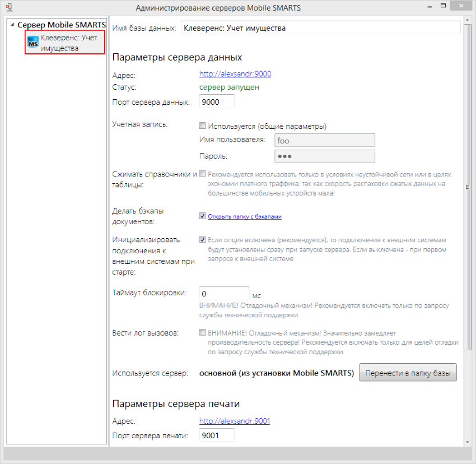Click the scrollbar up arrow

[x=468, y=20]
